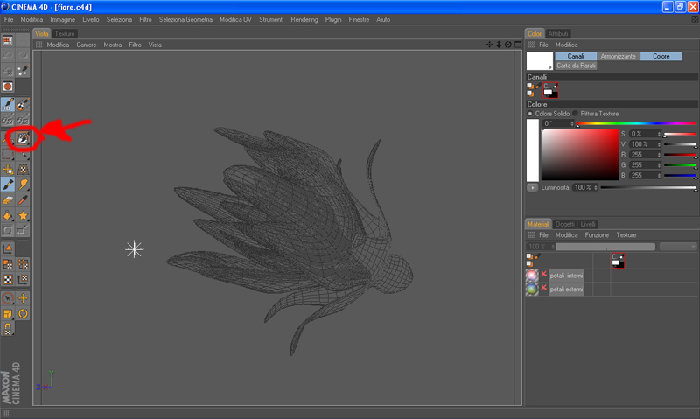Open the Material manager Funzione menu
The height and width of the screenshot is (419, 700).
(597, 235)
